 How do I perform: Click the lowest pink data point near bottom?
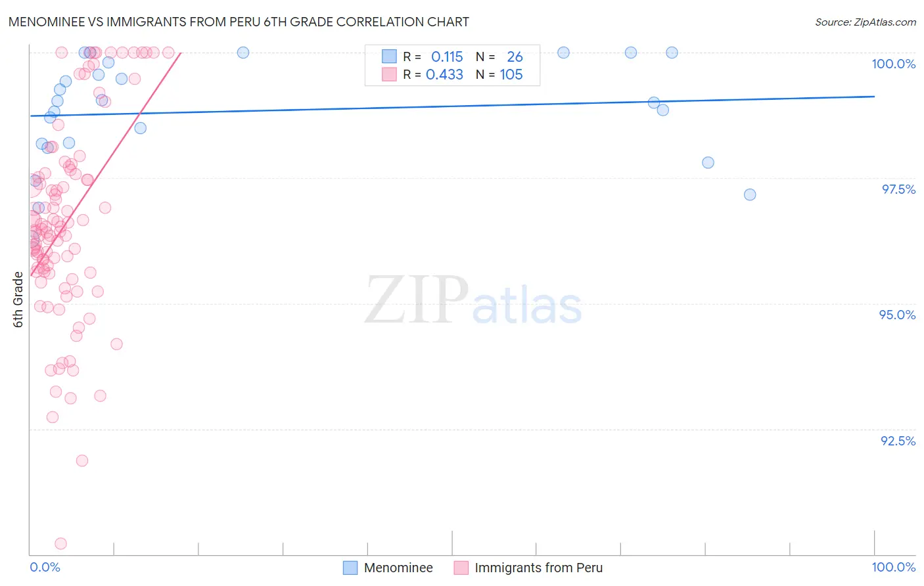[x=60, y=543]
